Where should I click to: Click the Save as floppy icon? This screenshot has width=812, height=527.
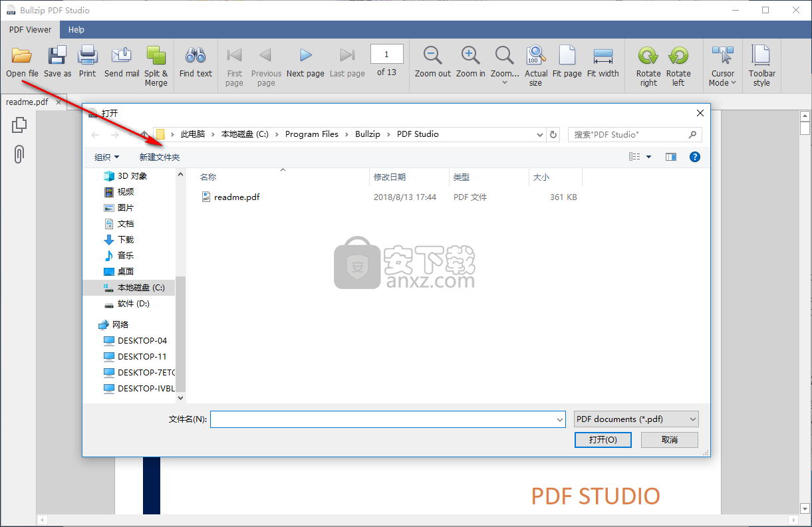pos(57,56)
